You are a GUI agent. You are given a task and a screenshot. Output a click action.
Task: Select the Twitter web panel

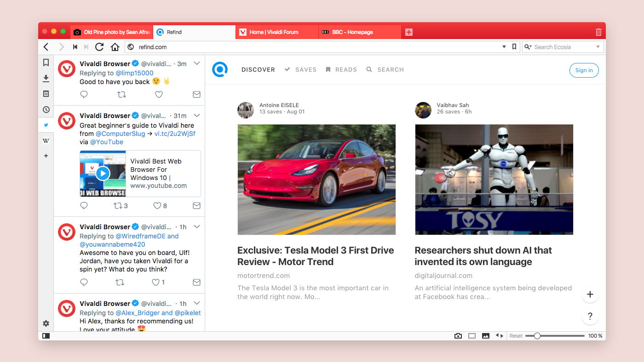click(x=46, y=125)
